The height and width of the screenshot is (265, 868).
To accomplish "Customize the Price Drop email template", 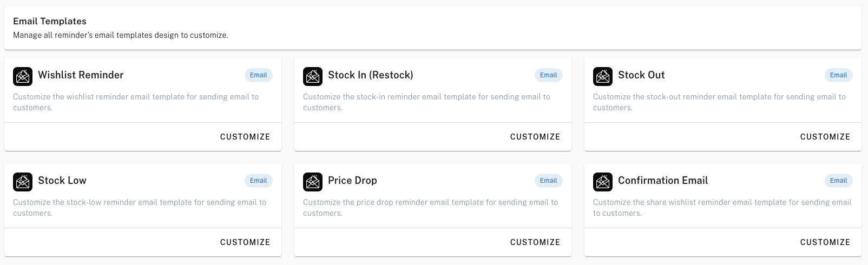I will coord(535,242).
